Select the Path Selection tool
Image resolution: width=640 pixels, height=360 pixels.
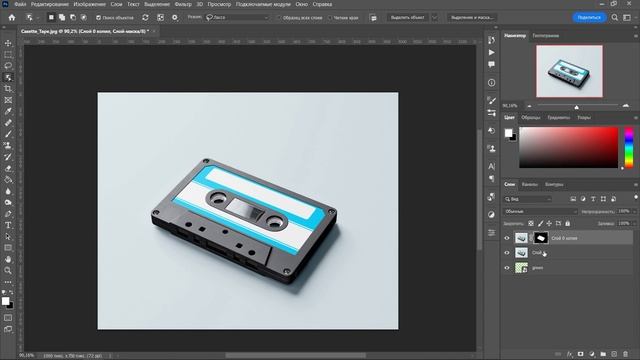click(x=8, y=236)
